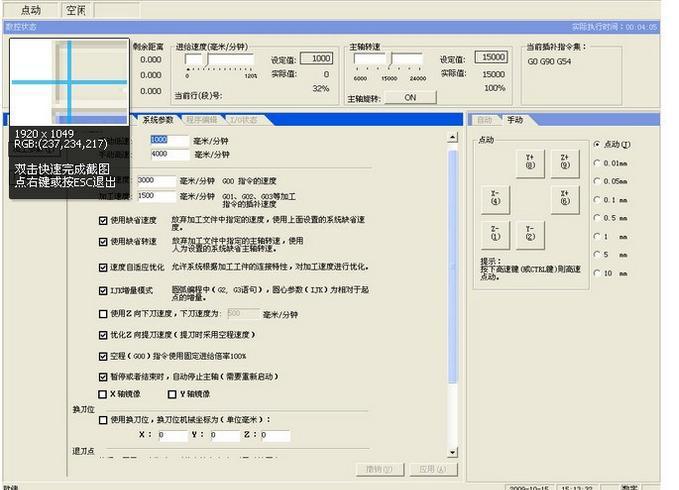Click the 空闲 status indicator
Screen dimensions: 679x490
coord(76,10)
